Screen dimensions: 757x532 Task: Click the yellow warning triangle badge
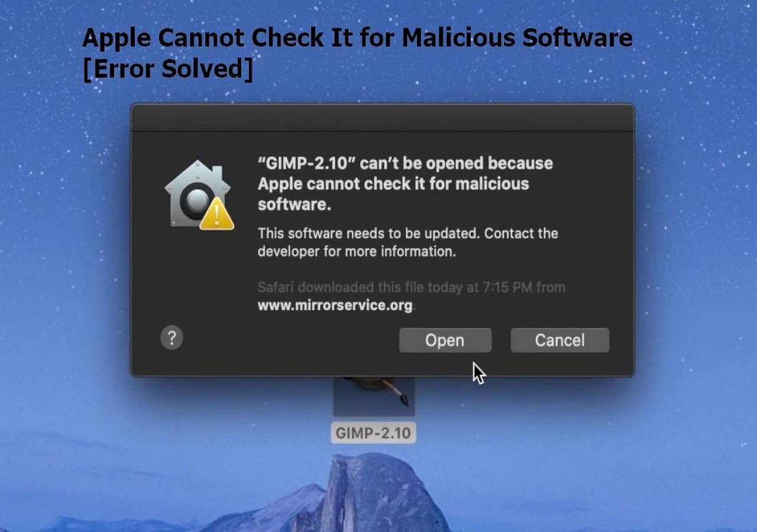point(216,214)
